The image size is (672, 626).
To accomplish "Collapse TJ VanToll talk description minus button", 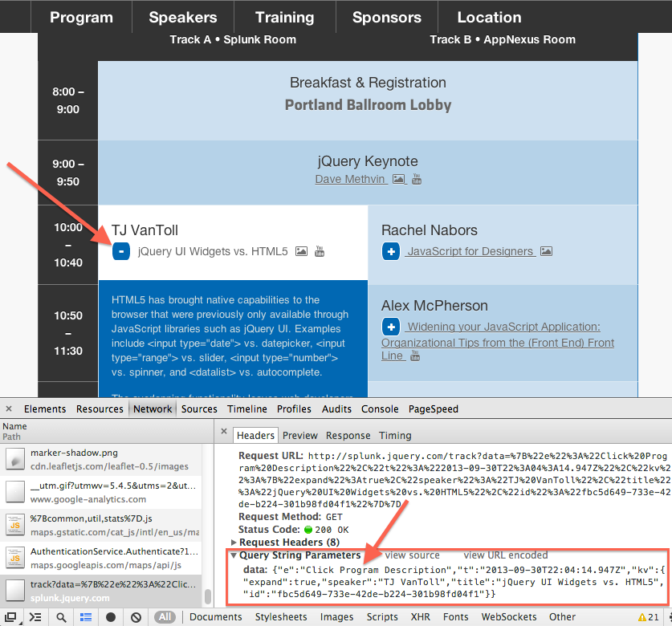I will (x=121, y=251).
